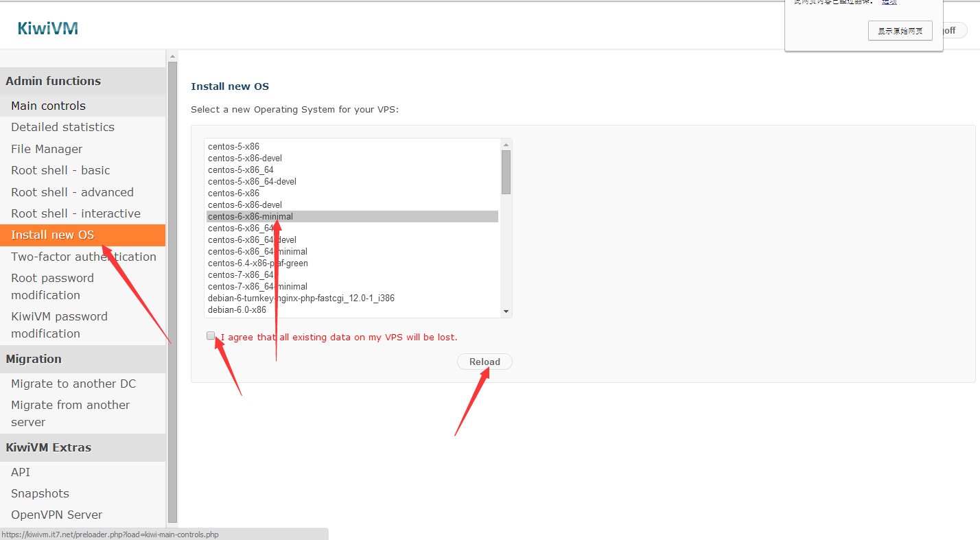Click the Migration section header

82,359
